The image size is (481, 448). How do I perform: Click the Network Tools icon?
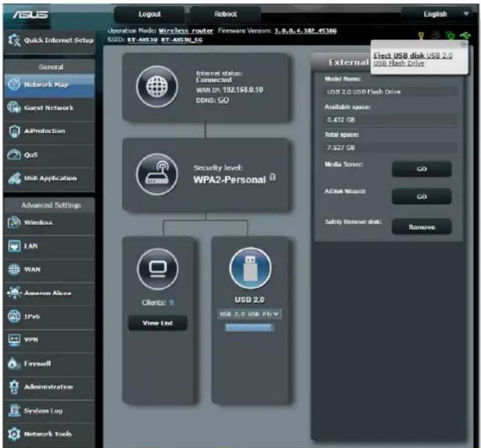click(x=14, y=434)
